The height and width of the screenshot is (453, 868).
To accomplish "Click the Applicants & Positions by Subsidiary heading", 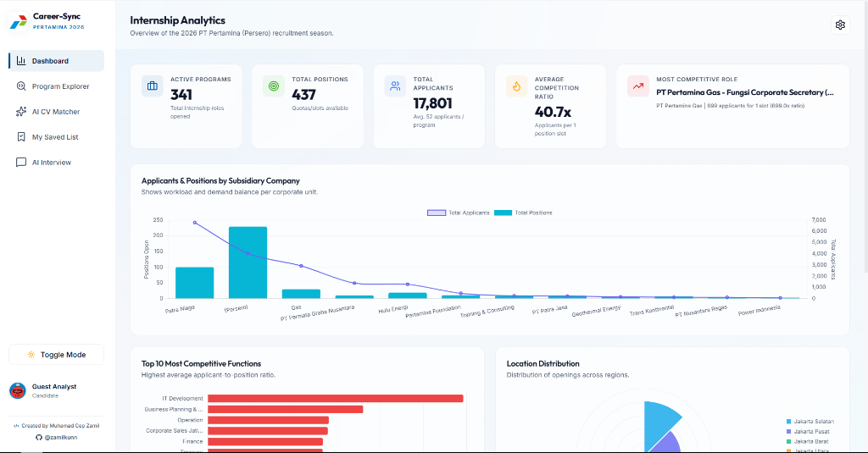I will point(220,181).
